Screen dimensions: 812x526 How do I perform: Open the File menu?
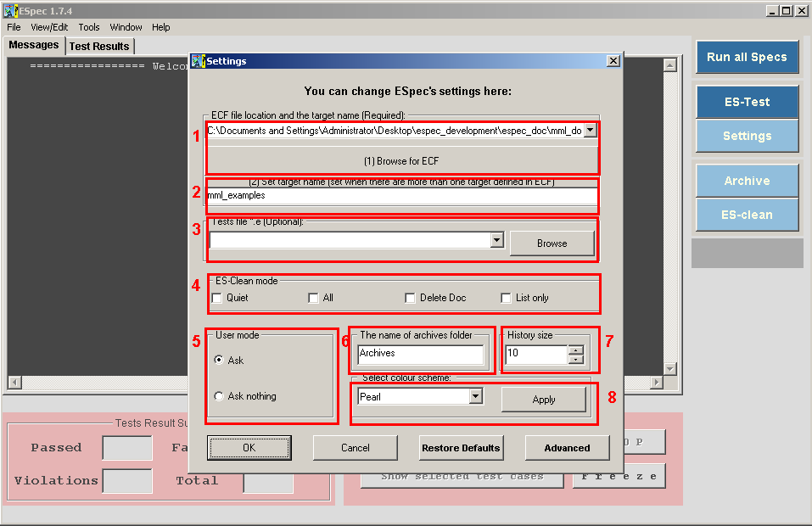(14, 27)
